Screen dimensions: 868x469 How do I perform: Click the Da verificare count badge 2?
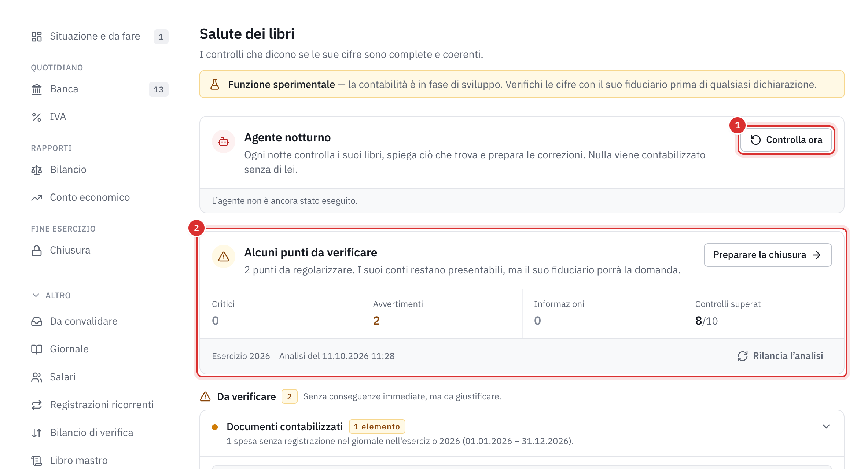[x=290, y=396]
